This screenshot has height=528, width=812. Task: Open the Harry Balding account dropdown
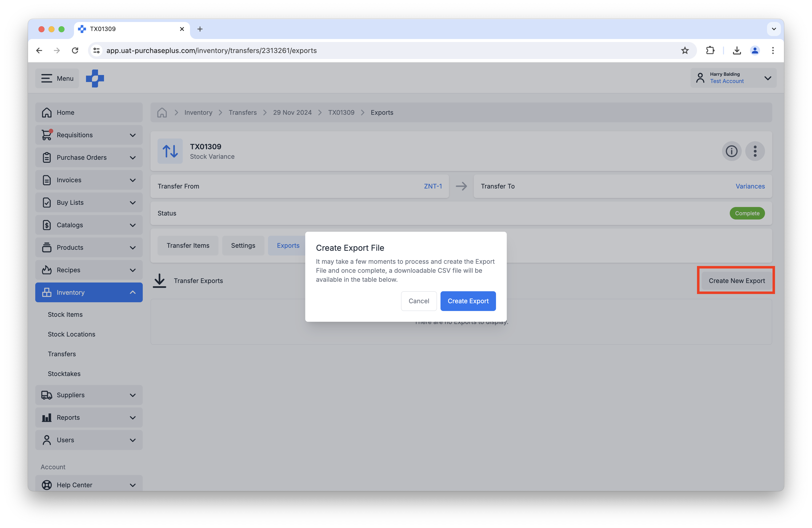pyautogui.click(x=733, y=78)
